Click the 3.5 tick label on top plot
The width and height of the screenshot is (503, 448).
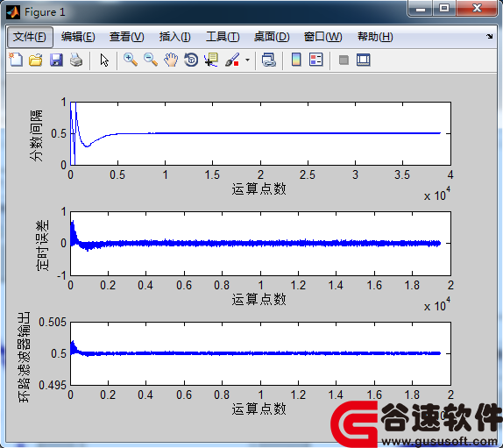[x=402, y=174]
